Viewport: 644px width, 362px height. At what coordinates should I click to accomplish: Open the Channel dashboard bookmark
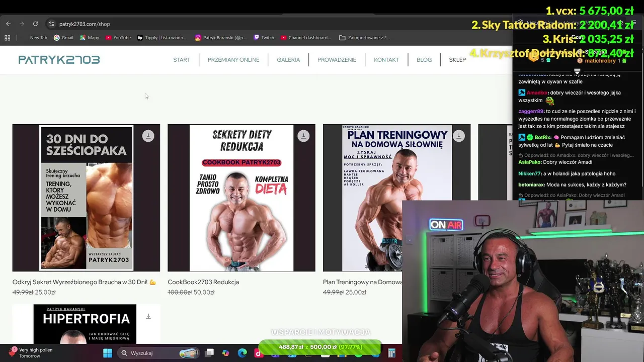click(x=306, y=38)
